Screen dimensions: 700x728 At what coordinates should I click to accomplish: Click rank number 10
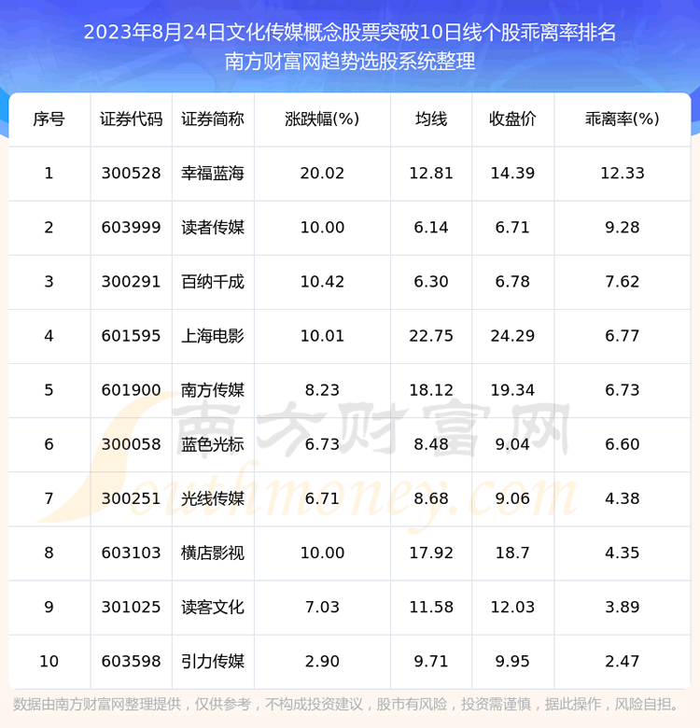pyautogui.click(x=49, y=661)
